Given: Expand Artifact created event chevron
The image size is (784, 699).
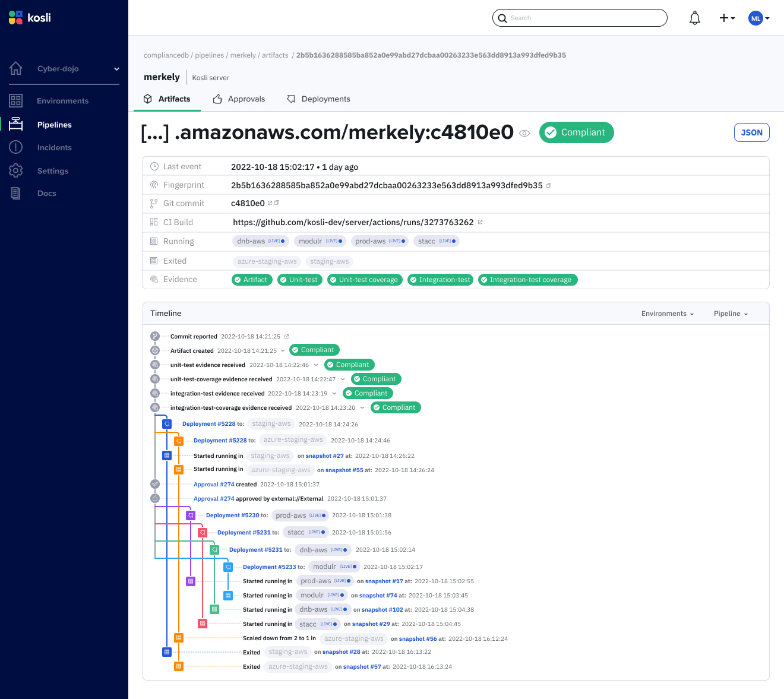Looking at the screenshot, I should pos(283,350).
